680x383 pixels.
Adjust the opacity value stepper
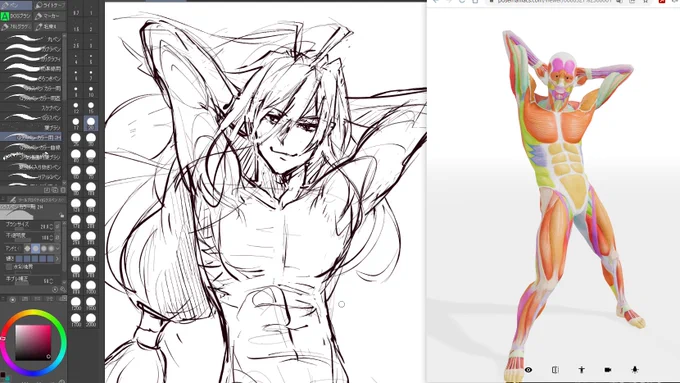[51, 237]
